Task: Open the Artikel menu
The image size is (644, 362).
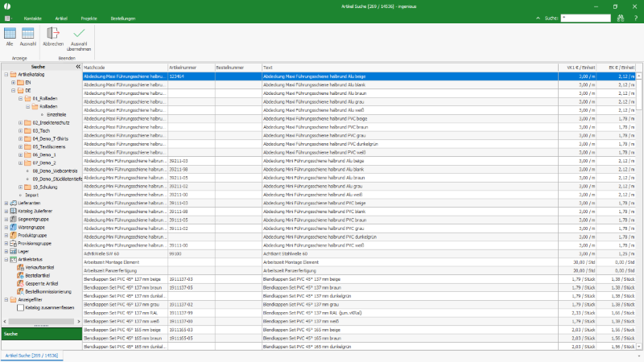Action: (x=61, y=19)
